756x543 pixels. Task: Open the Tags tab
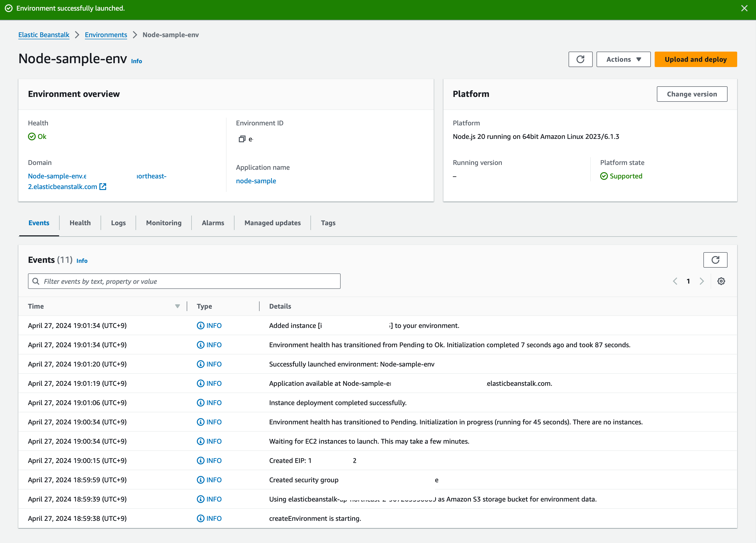point(328,223)
